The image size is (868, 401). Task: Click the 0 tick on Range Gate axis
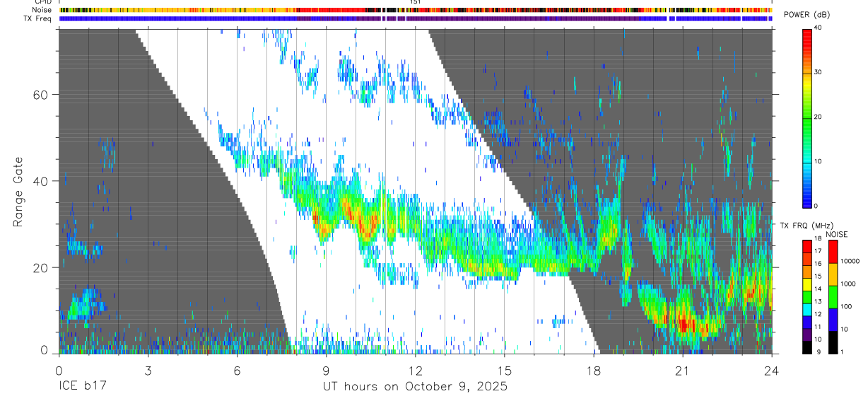(x=45, y=350)
